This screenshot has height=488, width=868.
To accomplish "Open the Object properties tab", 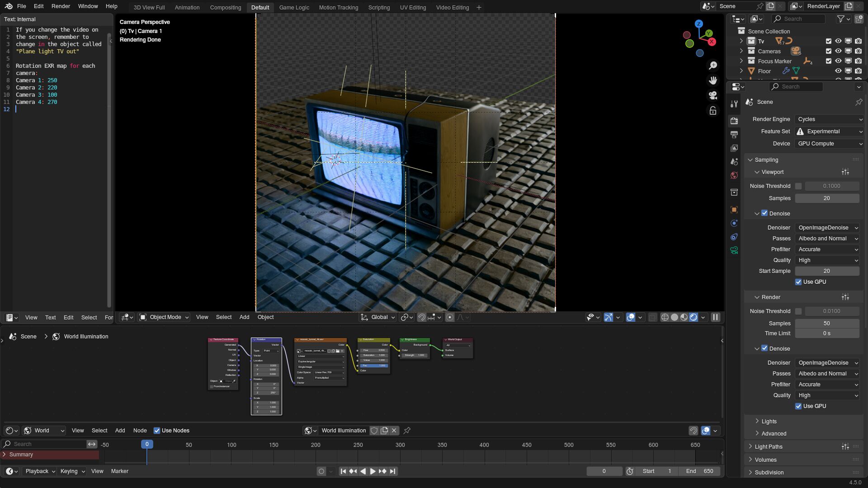I will coord(734,210).
